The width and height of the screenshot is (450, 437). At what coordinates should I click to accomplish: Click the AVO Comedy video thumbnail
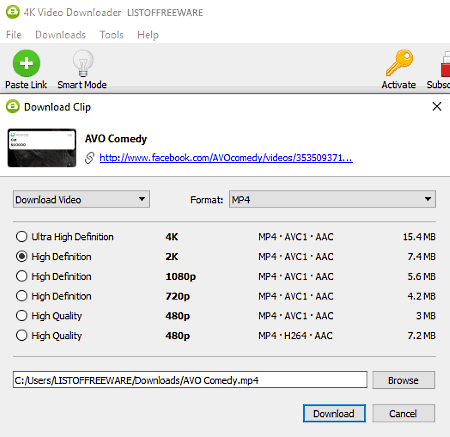pos(42,148)
